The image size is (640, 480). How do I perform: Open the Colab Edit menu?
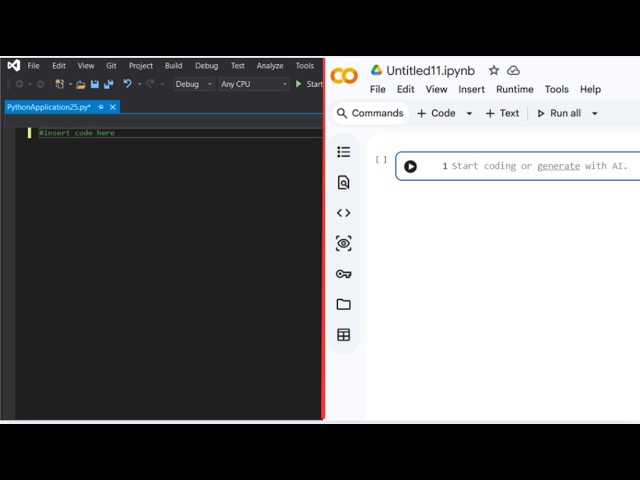click(405, 89)
